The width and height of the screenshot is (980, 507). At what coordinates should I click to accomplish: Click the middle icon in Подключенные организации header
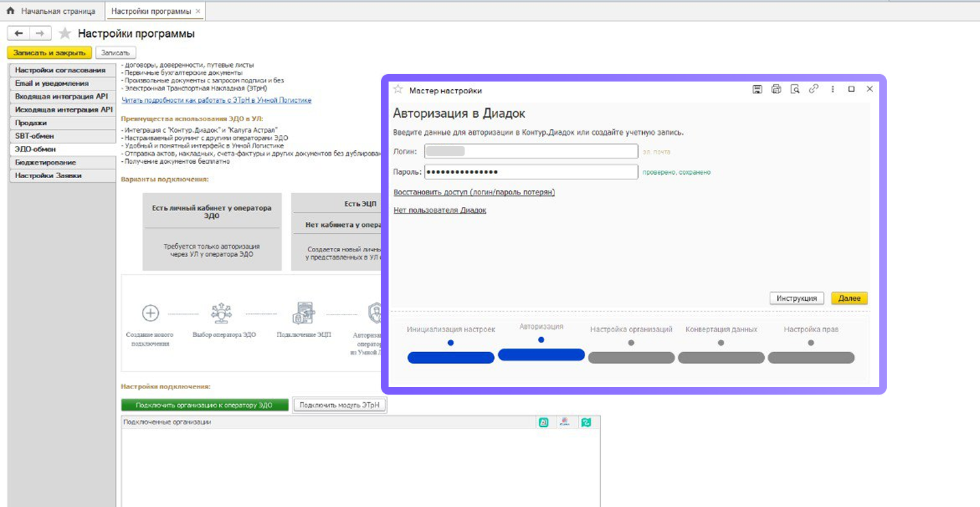[x=564, y=422]
